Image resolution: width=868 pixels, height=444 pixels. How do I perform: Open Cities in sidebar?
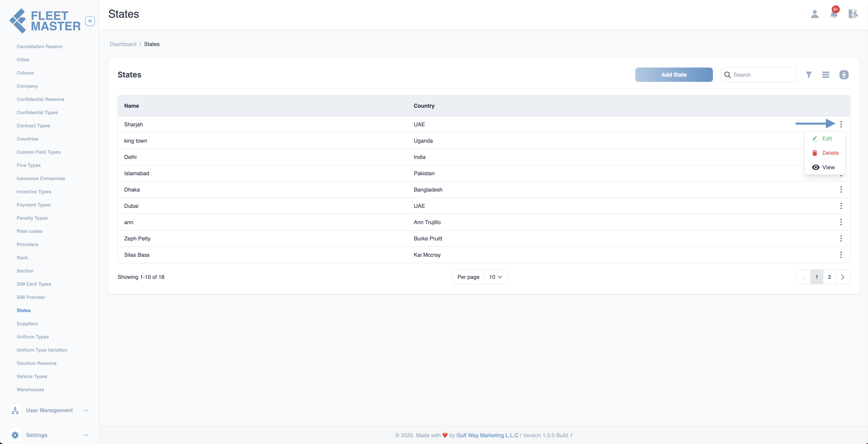(23, 60)
